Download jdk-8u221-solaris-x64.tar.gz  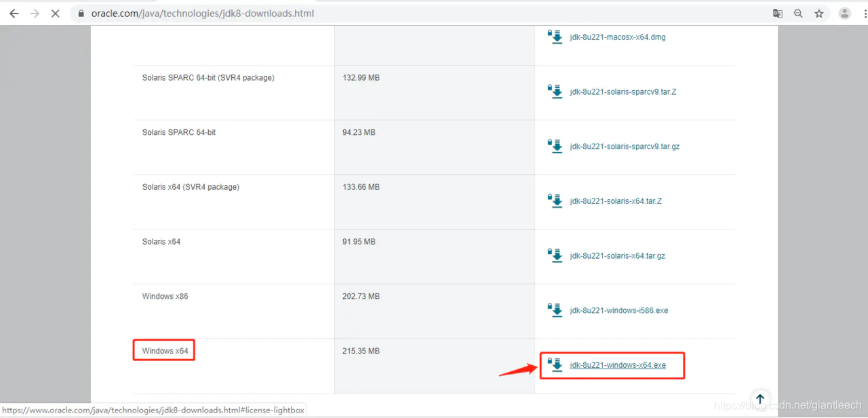618,256
